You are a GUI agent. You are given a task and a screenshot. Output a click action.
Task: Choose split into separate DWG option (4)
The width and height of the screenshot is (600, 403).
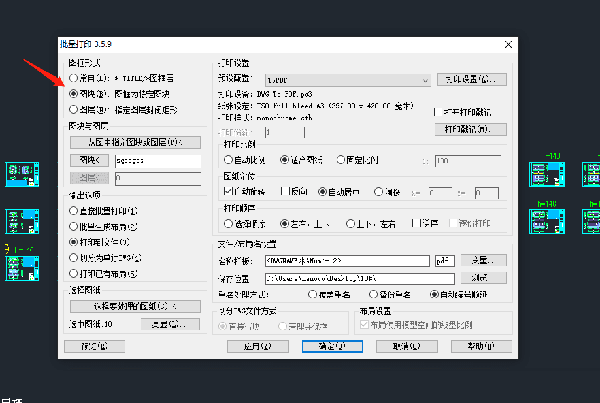point(73,258)
